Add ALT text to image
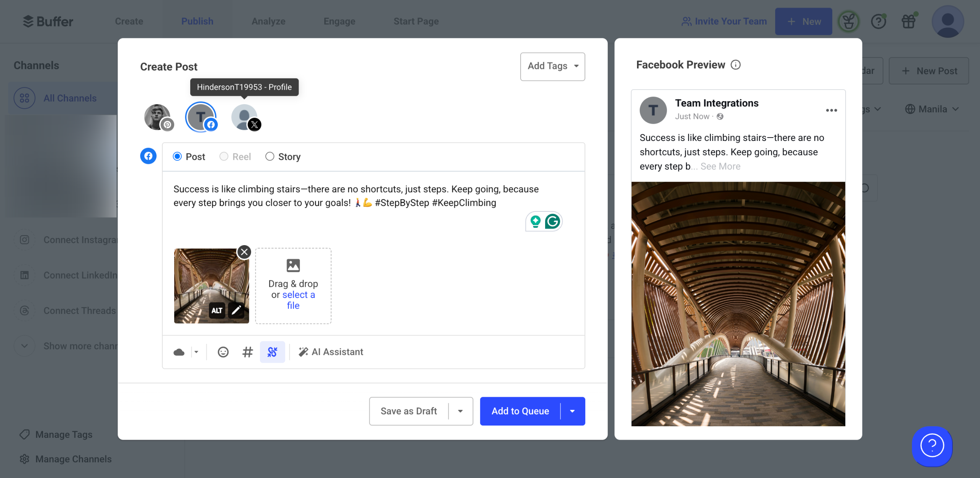Viewport: 980px width, 478px height. click(217, 310)
